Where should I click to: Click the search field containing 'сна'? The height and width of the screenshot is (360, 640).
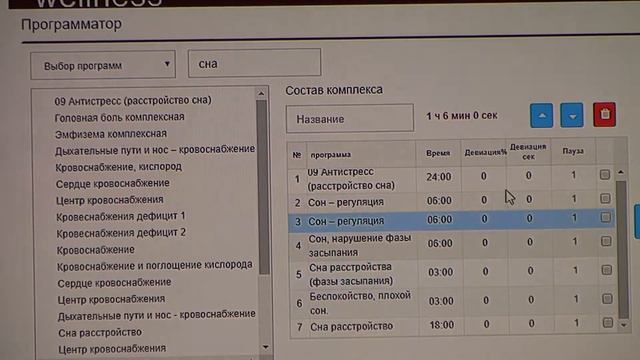pos(254,63)
